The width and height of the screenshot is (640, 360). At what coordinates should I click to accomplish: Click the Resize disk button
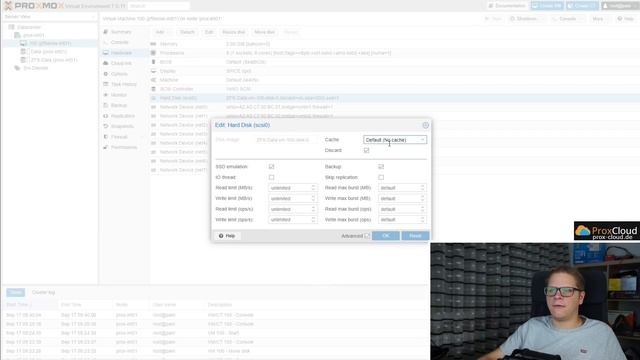coord(233,32)
